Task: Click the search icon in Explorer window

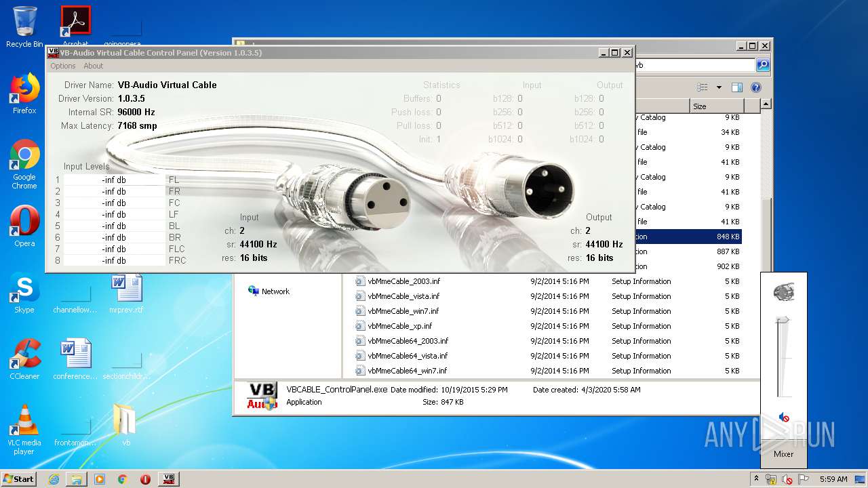Action: [763, 65]
